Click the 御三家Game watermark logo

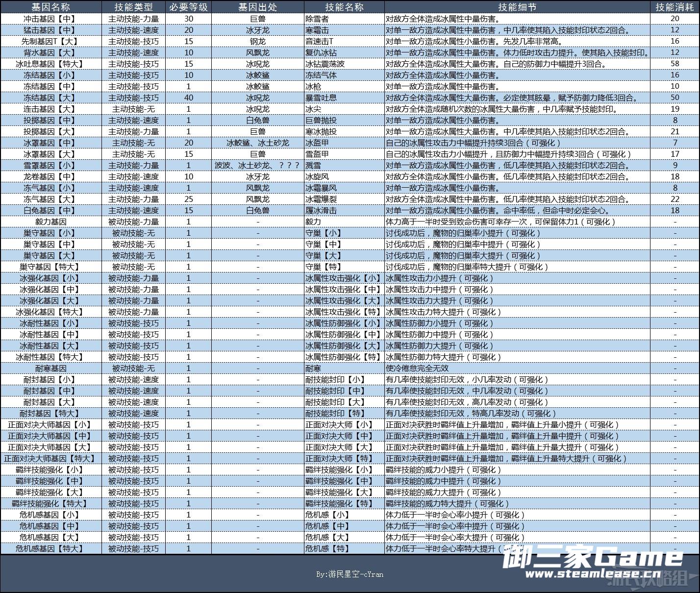click(x=593, y=557)
